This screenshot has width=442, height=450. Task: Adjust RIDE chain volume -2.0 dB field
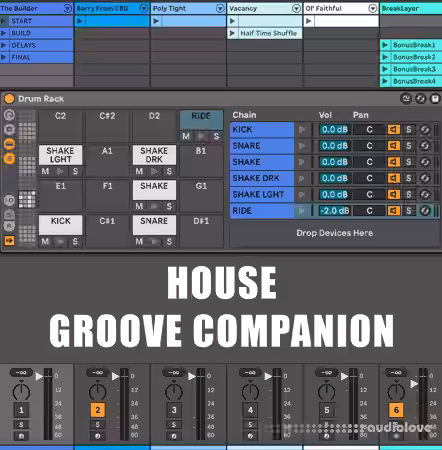[x=335, y=211]
